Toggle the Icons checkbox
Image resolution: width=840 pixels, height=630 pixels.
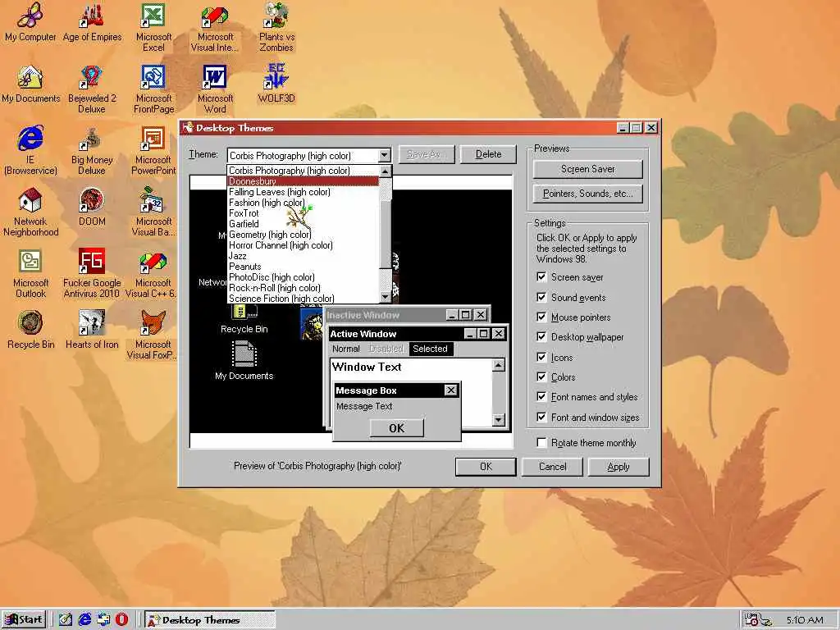pyautogui.click(x=541, y=357)
